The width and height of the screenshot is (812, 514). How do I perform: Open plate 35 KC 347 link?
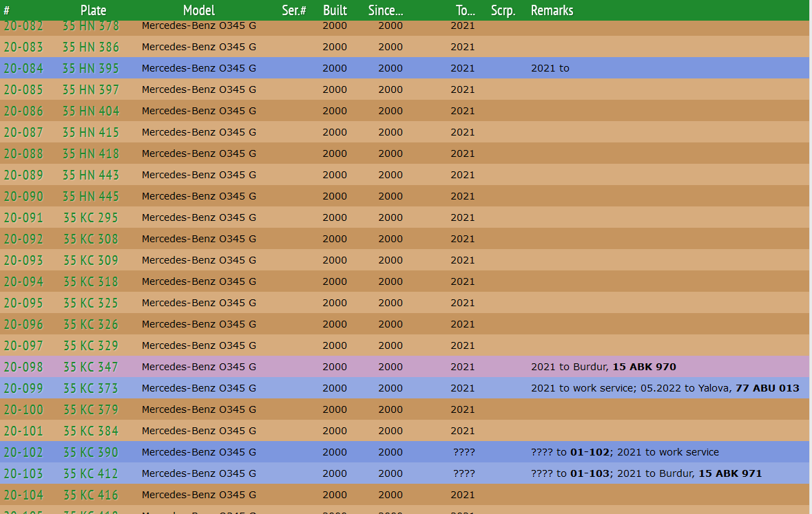(x=91, y=367)
